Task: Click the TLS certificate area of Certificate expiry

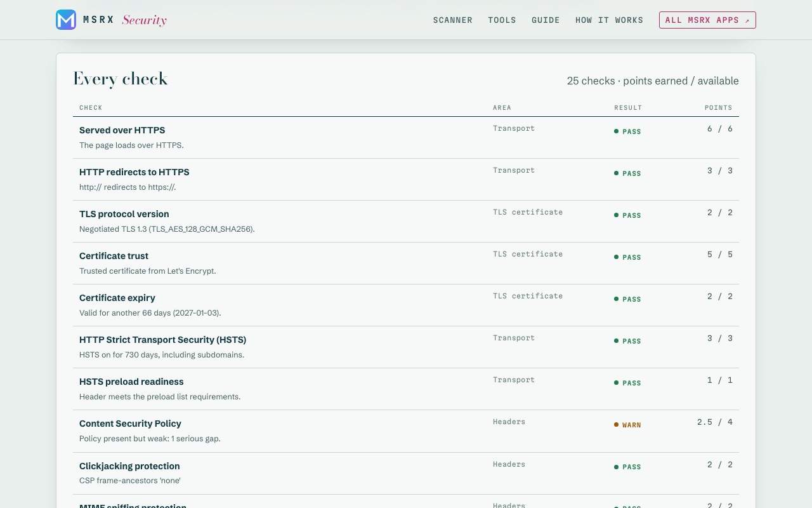Action: point(528,296)
